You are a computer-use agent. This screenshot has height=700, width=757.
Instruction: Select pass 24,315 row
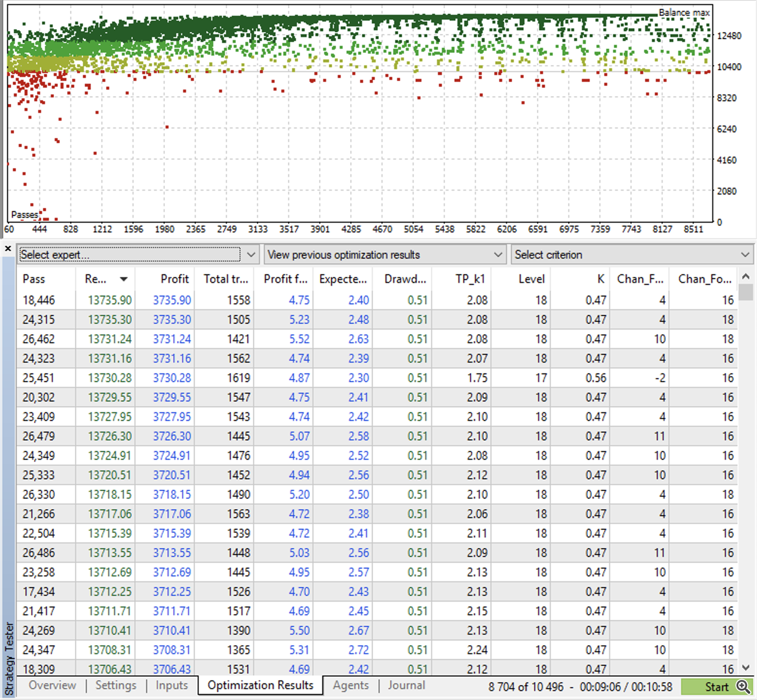coord(377,320)
